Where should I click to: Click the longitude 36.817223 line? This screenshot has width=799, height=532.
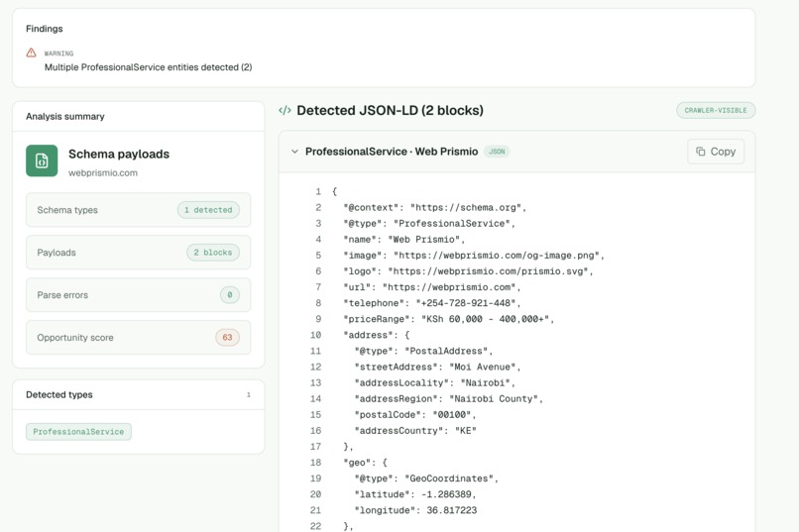tap(415, 510)
